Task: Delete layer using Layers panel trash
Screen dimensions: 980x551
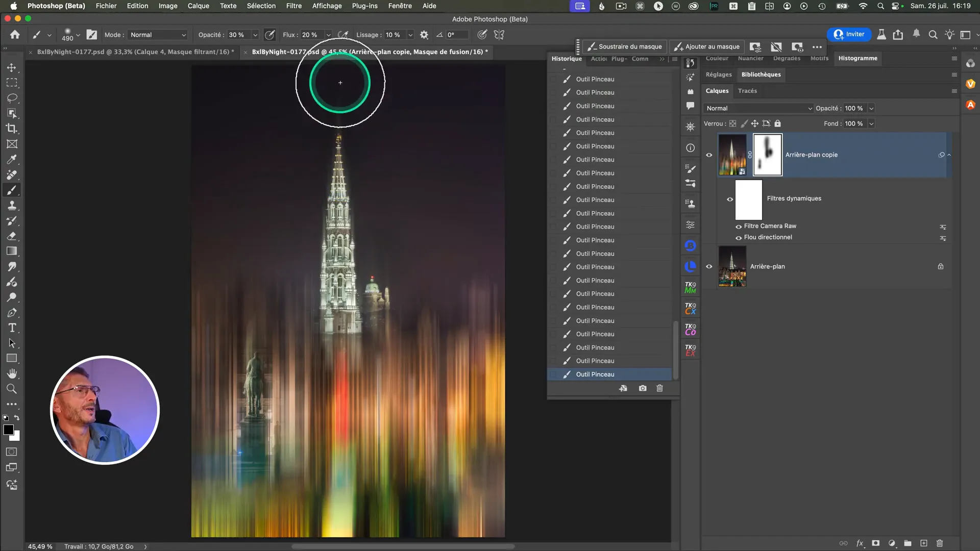Action: (x=940, y=543)
